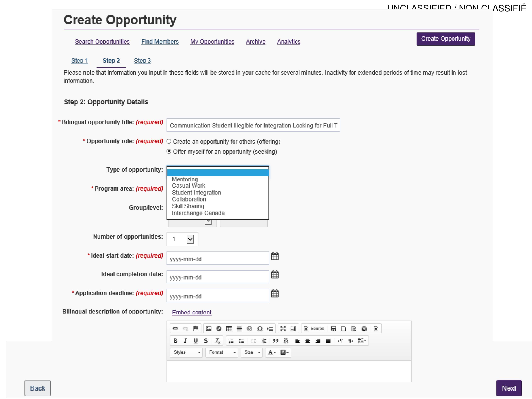This screenshot has width=532, height=399.
Task: Insert a table in the description editor
Action: [x=229, y=329]
